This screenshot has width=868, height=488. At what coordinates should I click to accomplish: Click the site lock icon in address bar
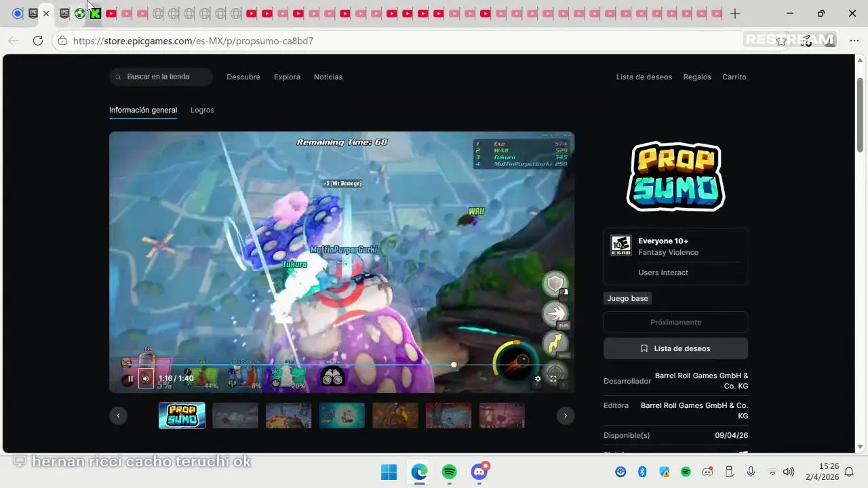pyautogui.click(x=62, y=41)
